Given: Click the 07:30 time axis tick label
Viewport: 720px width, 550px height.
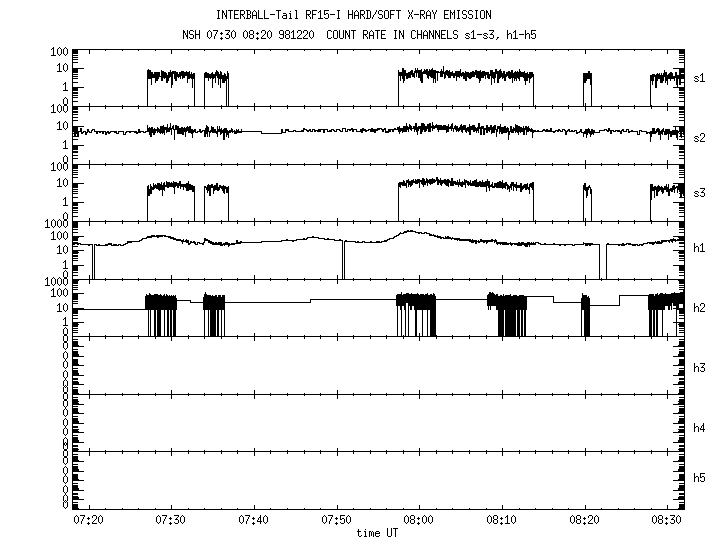Looking at the screenshot, I should (x=171, y=521).
